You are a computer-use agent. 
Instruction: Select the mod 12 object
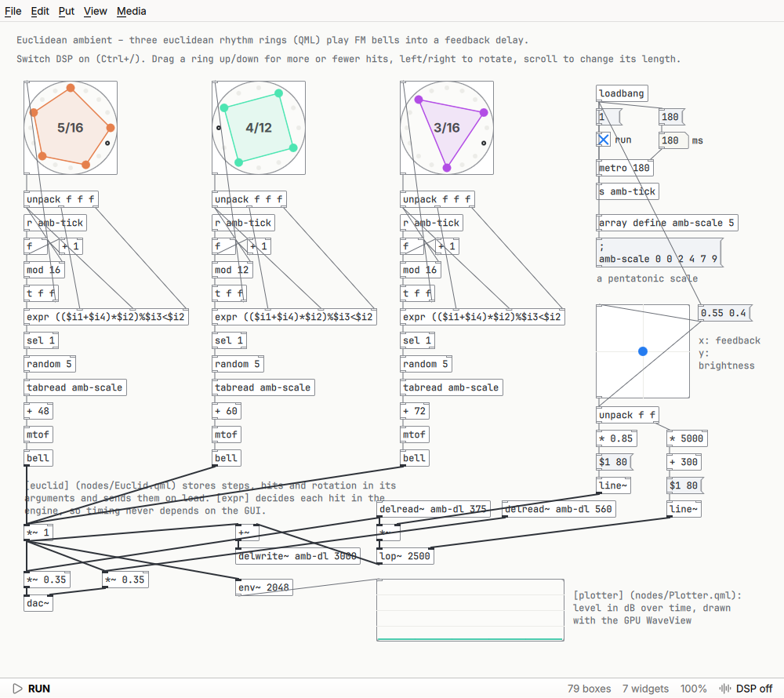tap(233, 270)
